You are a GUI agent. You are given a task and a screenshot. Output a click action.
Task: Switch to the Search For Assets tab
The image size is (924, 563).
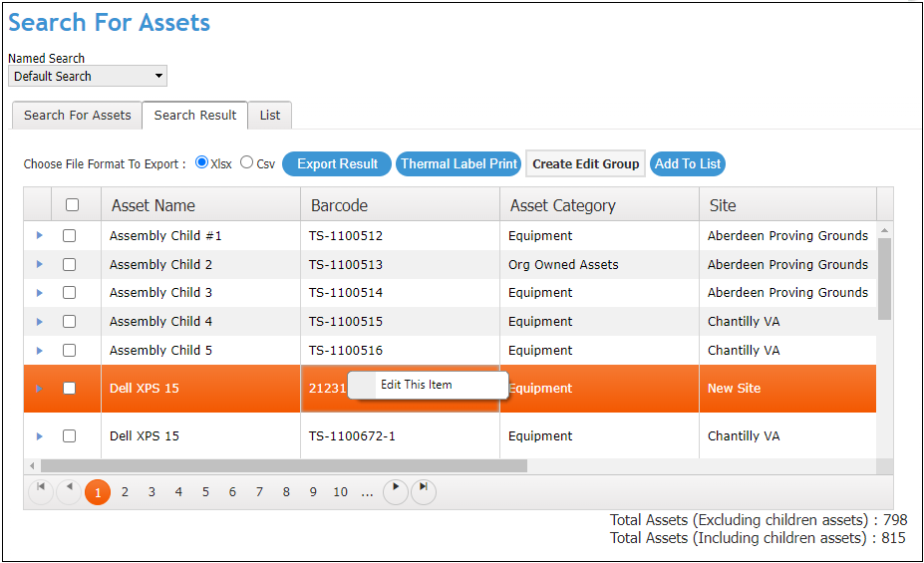coord(77,116)
